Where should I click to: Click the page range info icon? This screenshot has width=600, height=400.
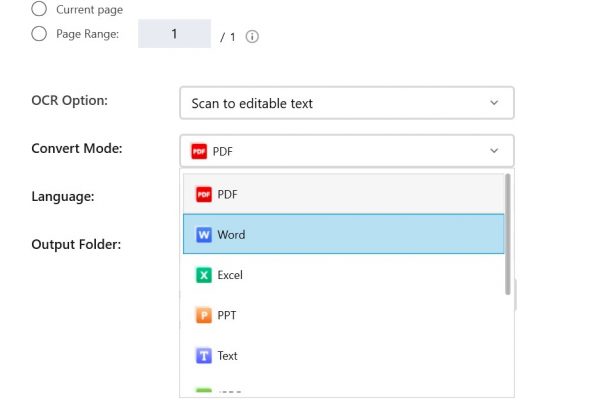(252, 37)
